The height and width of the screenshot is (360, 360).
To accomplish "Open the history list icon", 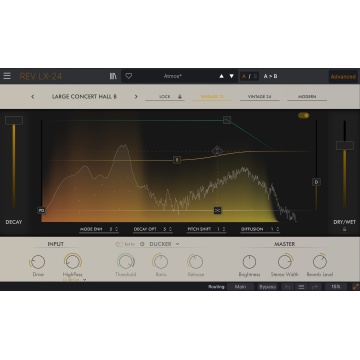I will pyautogui.click(x=301, y=287).
